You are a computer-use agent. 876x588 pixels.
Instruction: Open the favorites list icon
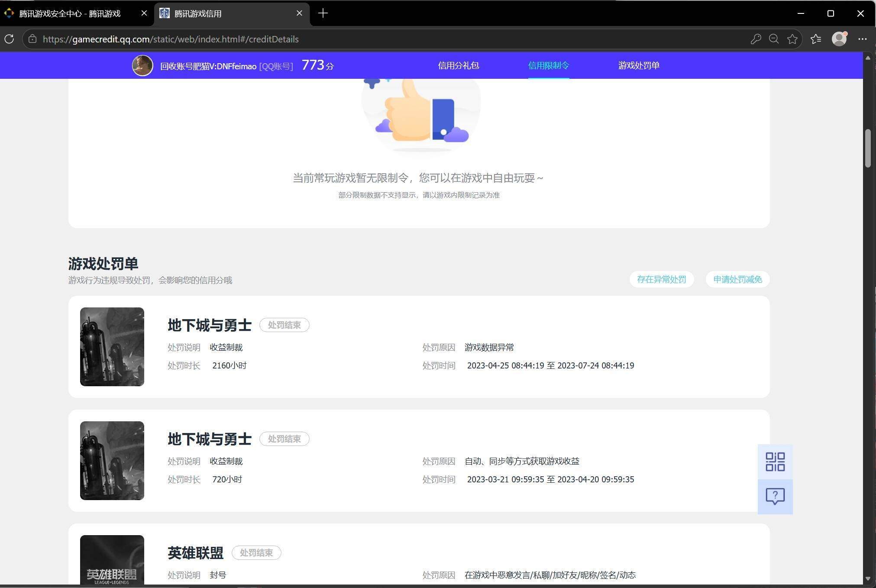(816, 39)
